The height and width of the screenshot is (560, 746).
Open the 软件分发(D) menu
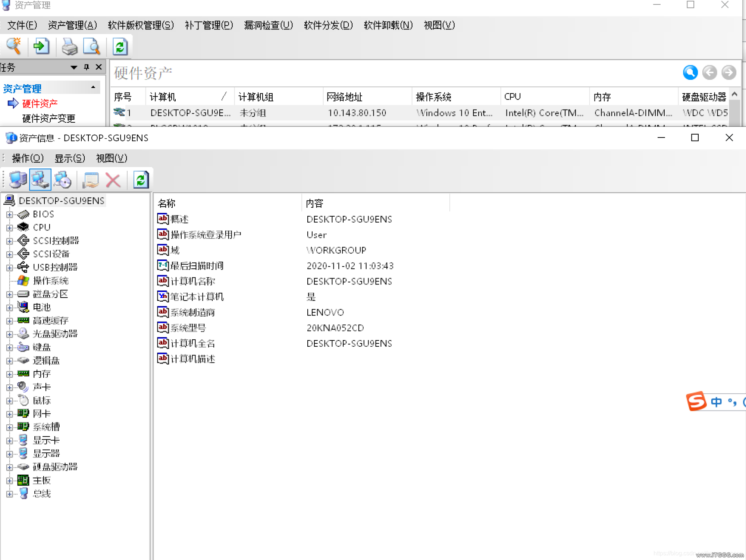(x=328, y=25)
